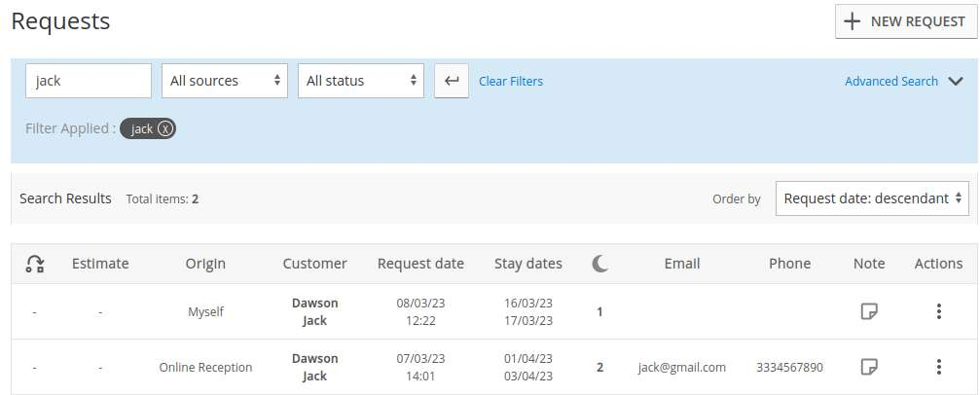Click phone number 3334567890

pos(789,367)
